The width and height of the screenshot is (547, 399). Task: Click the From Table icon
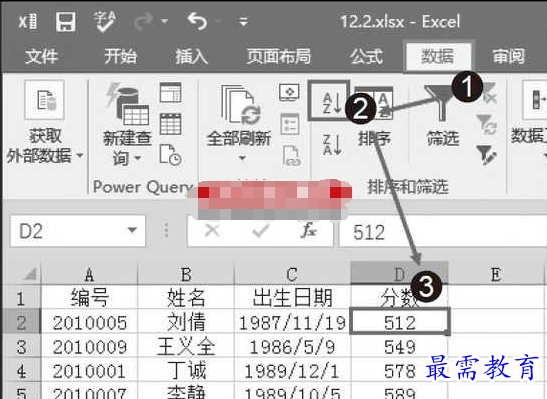pyautogui.click(x=170, y=123)
